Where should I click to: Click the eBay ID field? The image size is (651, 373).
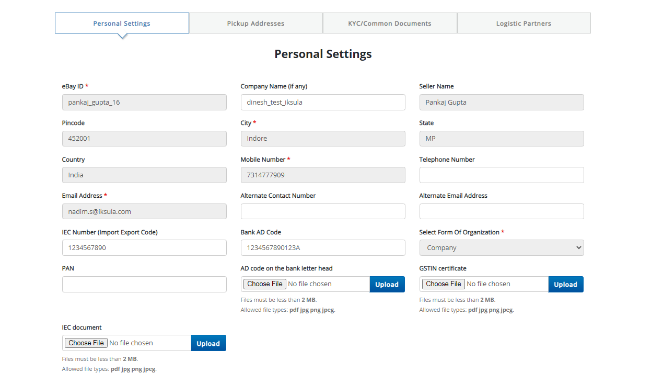144,102
